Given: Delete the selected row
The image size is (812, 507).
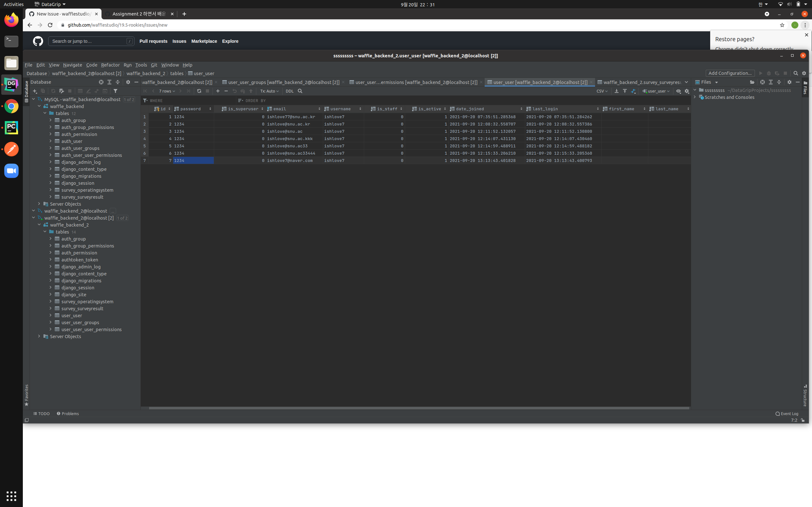Looking at the screenshot, I should pos(226,91).
